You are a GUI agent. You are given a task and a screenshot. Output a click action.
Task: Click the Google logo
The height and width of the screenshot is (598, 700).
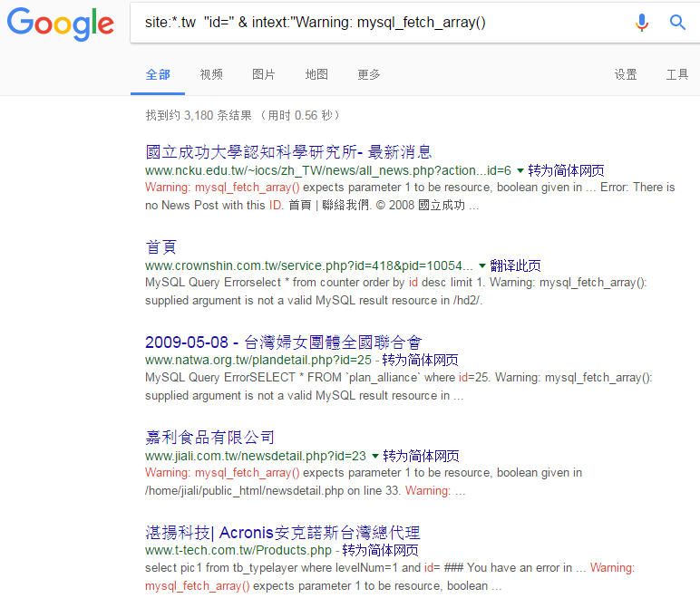[60, 24]
